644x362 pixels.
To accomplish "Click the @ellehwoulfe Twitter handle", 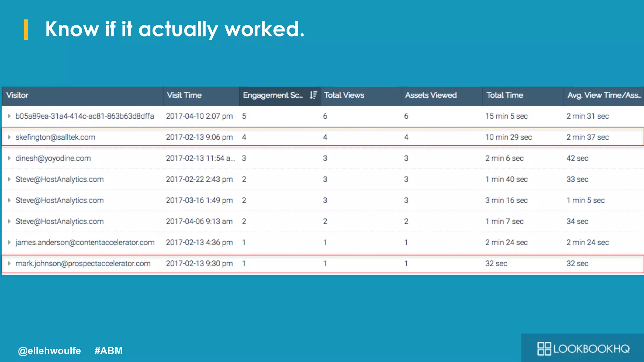I will (x=49, y=351).
